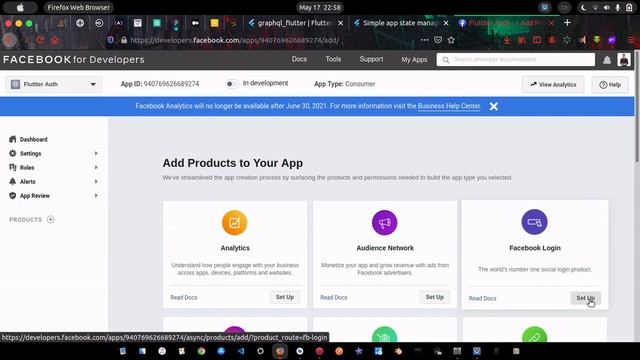This screenshot has width=640, height=360.
Task: Open Visual Studio Code from dock
Action: tap(241, 351)
